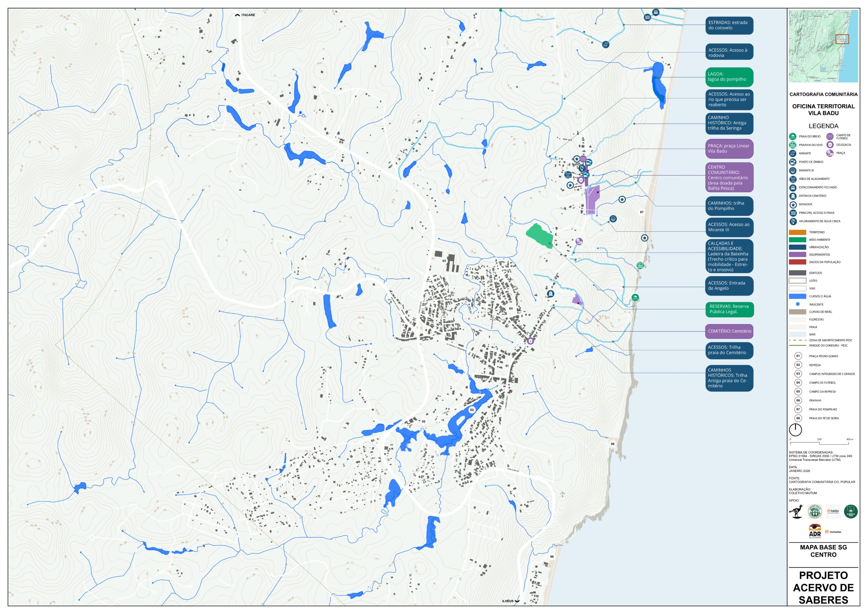Click the 'ACESSOS: Entrada de Angelo' label
Image resolution: width=868 pixels, height=614 pixels.
(729, 286)
